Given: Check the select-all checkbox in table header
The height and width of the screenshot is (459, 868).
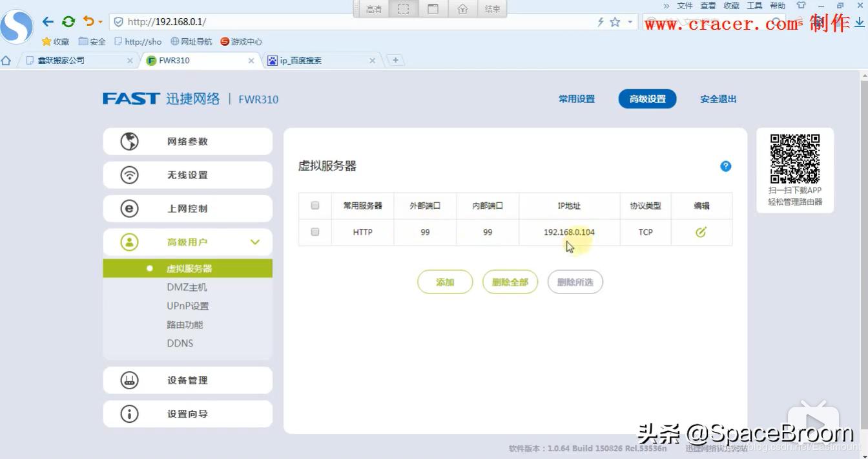Looking at the screenshot, I should point(315,205).
